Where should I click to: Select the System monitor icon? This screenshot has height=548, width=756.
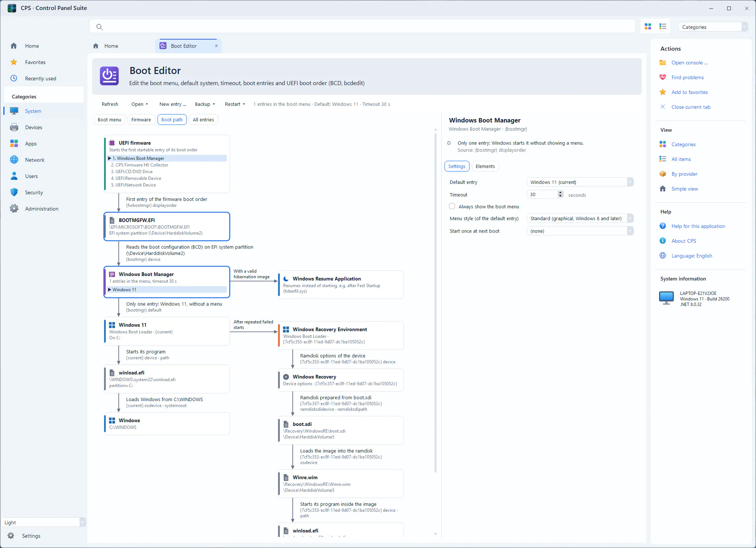click(x=14, y=111)
